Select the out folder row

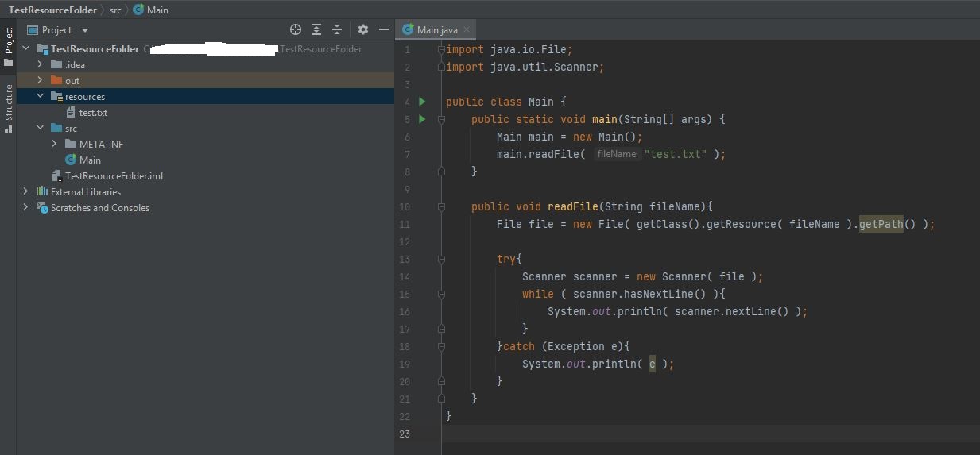[205, 80]
